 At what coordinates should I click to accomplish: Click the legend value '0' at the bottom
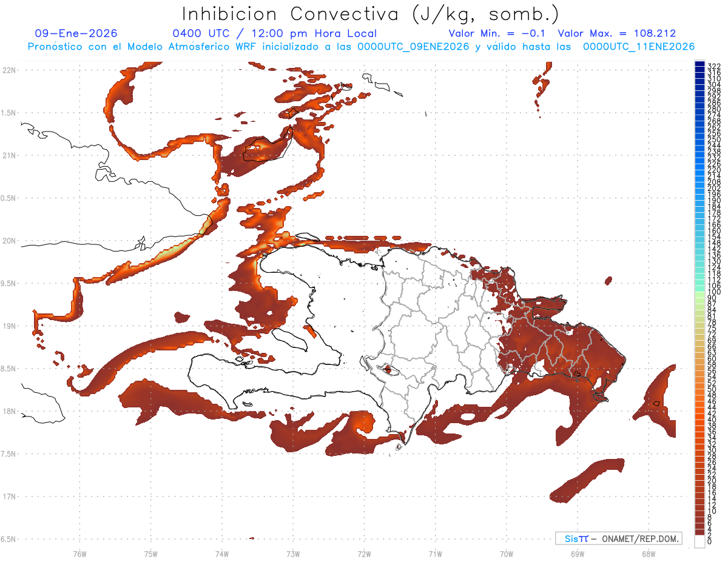click(x=710, y=541)
